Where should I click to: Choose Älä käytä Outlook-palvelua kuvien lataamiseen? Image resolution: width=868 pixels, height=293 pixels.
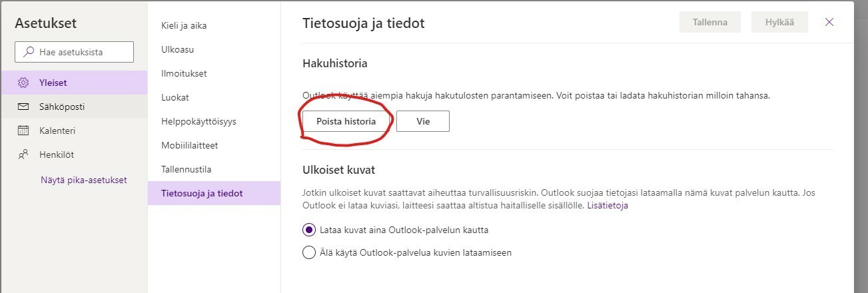click(308, 252)
